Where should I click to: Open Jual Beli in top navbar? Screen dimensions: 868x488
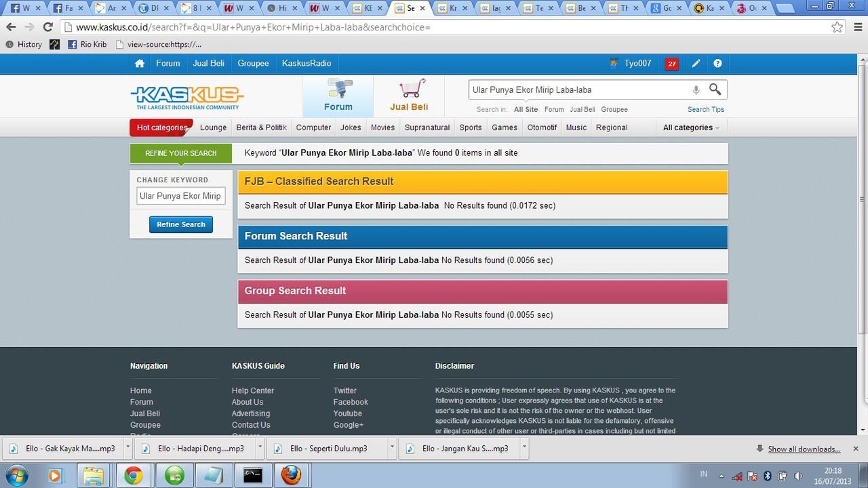[x=208, y=63]
